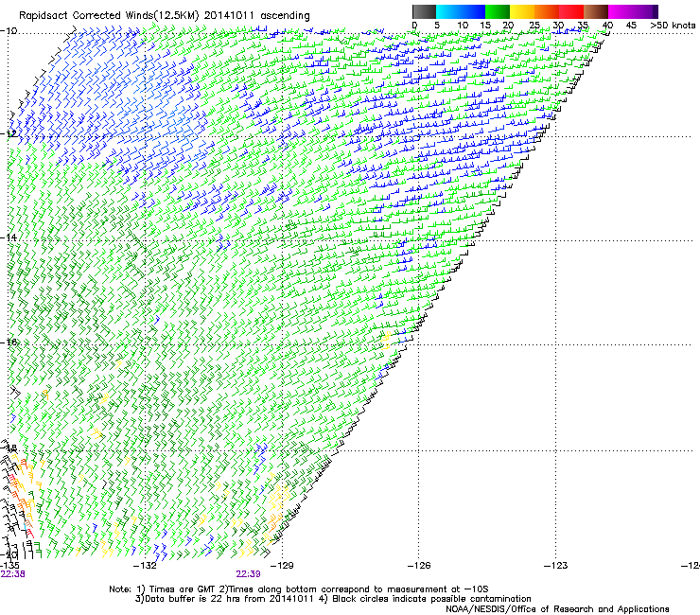Click the -126 longitude axis label
Screen dimensions: 700x615
coord(419,566)
